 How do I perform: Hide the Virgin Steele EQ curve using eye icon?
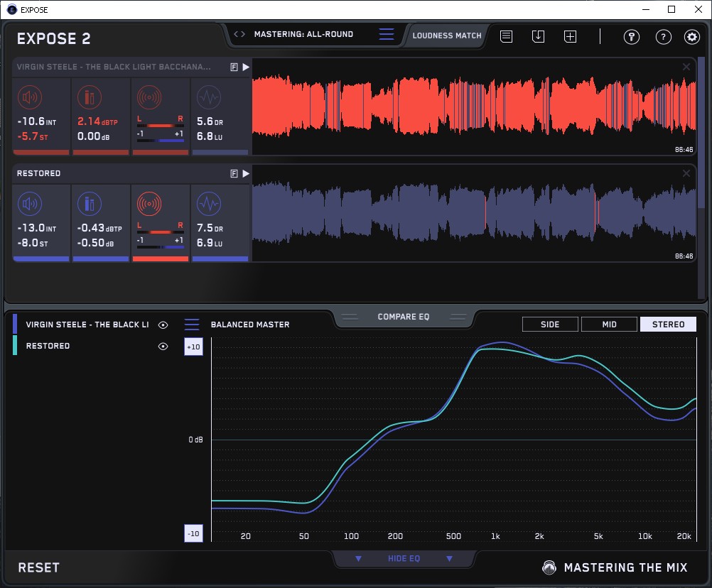163,325
